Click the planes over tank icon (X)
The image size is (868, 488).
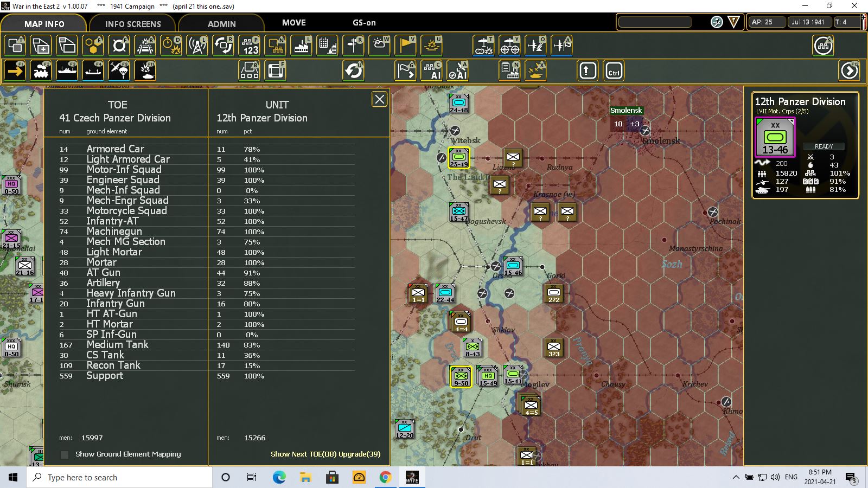[535, 70]
